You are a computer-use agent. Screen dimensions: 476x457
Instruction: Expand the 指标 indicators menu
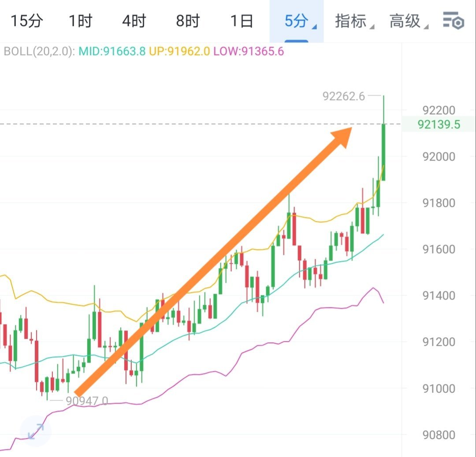pos(354,21)
